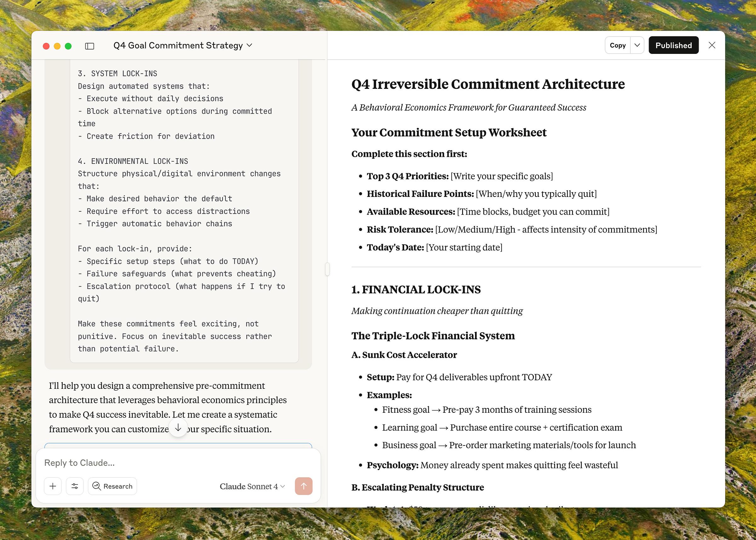
Task: Click the pasted prompt text block
Action: 184,211
